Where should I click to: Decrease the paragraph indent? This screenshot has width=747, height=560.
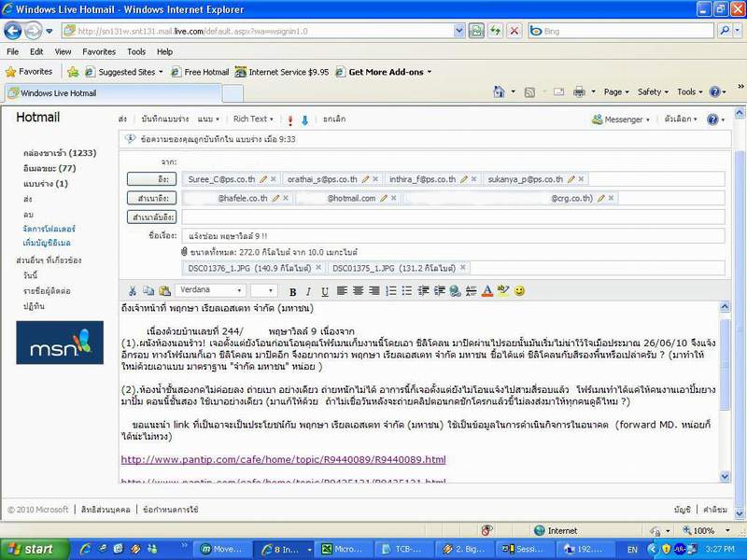(423, 291)
